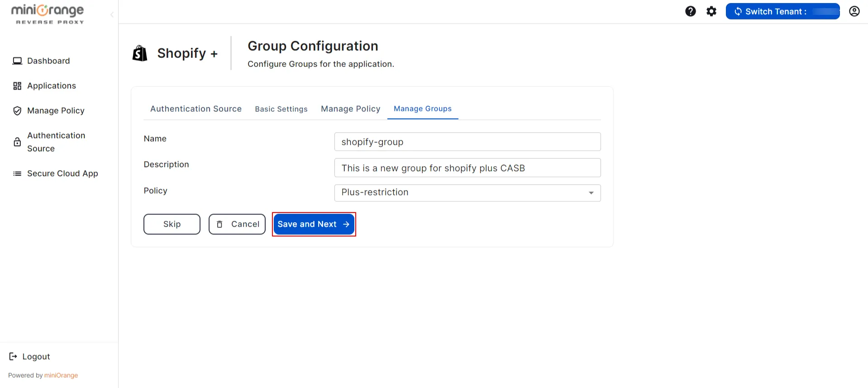Viewport: 868px width, 388px height.
Task: Open Manage Policy in the sidebar
Action: pos(56,111)
